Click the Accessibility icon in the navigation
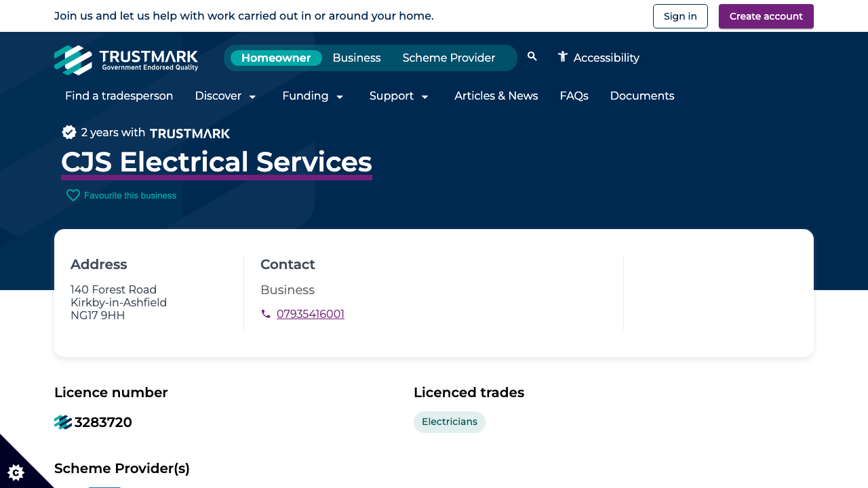The width and height of the screenshot is (868, 488). click(561, 58)
